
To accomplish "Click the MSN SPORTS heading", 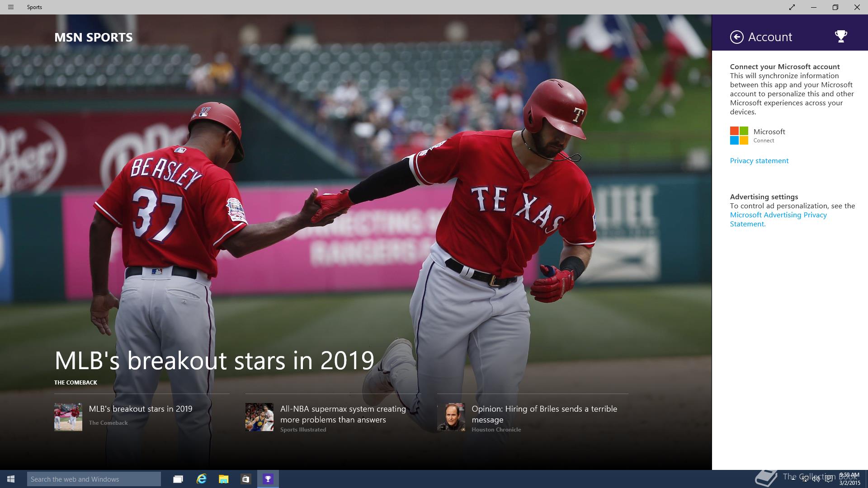I will [94, 37].
